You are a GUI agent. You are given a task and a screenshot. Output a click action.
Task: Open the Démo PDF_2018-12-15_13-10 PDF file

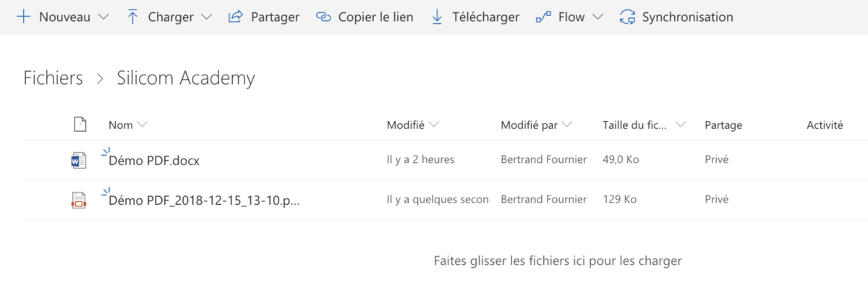pos(203,201)
